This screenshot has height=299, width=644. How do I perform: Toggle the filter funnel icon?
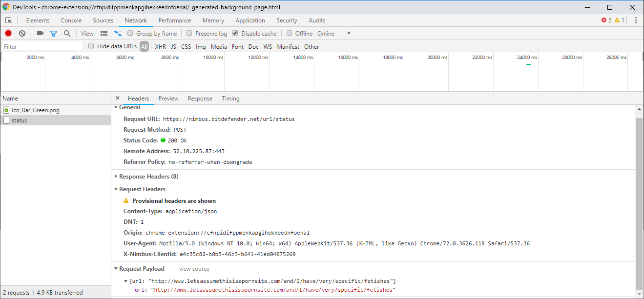(x=54, y=33)
